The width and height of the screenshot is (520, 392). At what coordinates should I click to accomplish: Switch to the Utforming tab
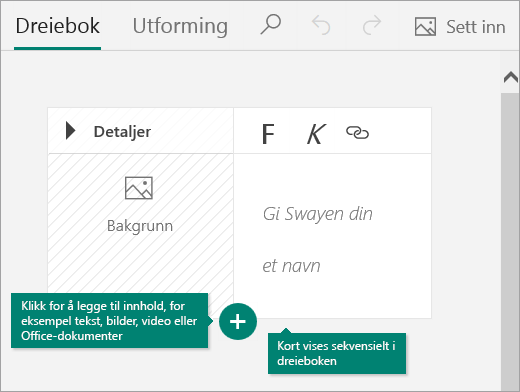pyautogui.click(x=180, y=27)
